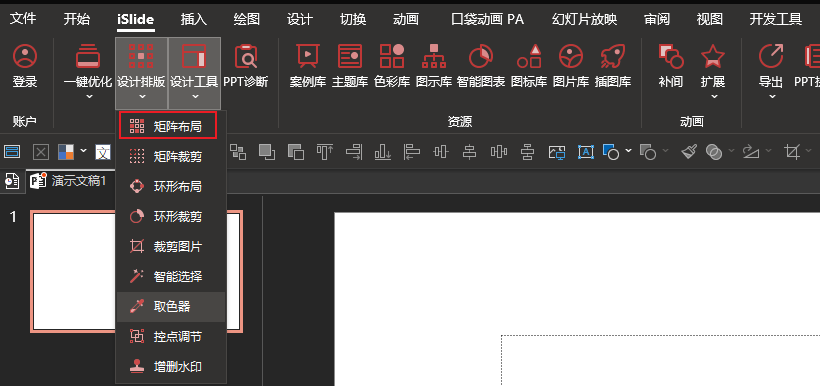Click the bring forward icon
The image size is (820, 386).
(x=267, y=152)
